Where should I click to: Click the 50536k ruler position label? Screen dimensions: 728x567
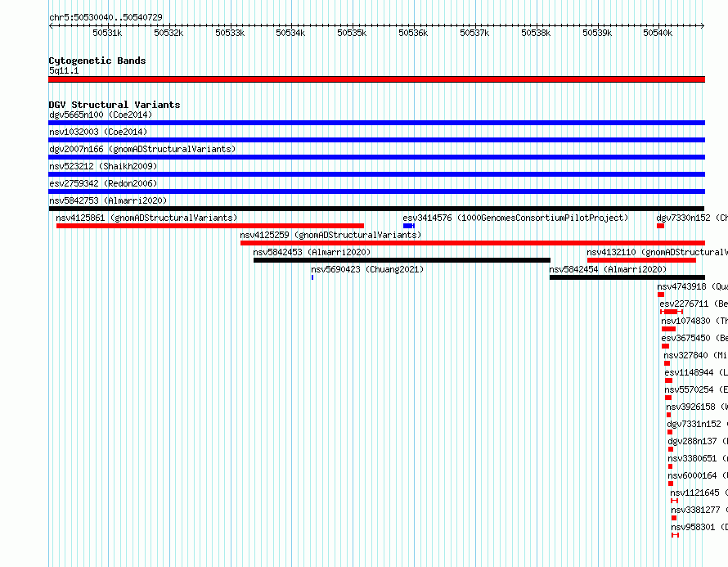(413, 33)
